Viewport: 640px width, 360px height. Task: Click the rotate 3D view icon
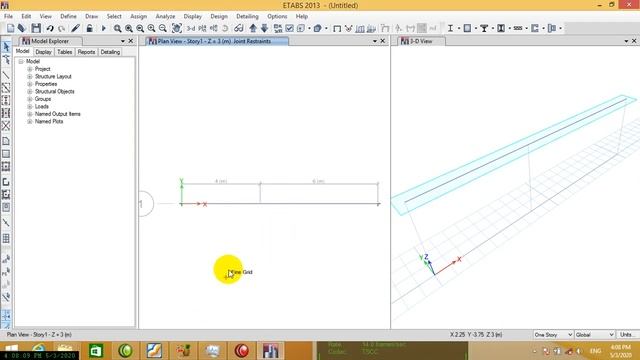click(x=225, y=28)
